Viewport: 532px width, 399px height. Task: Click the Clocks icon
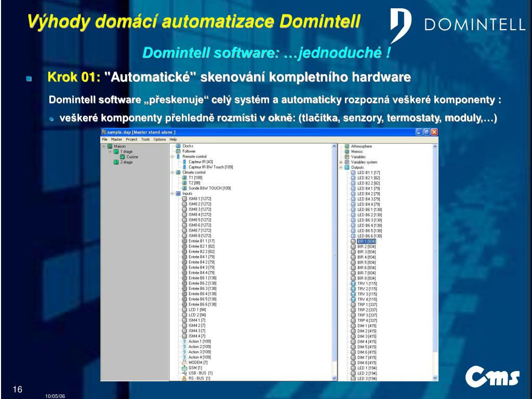pyautogui.click(x=178, y=146)
